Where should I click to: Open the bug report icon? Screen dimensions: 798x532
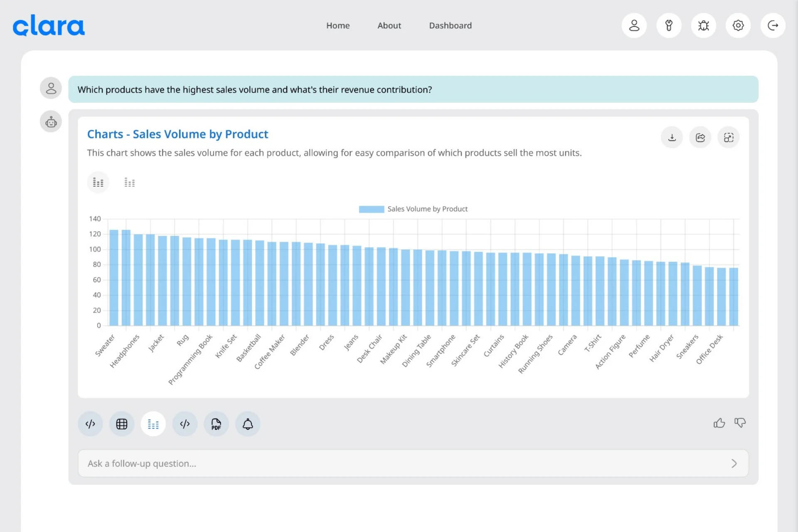(703, 25)
